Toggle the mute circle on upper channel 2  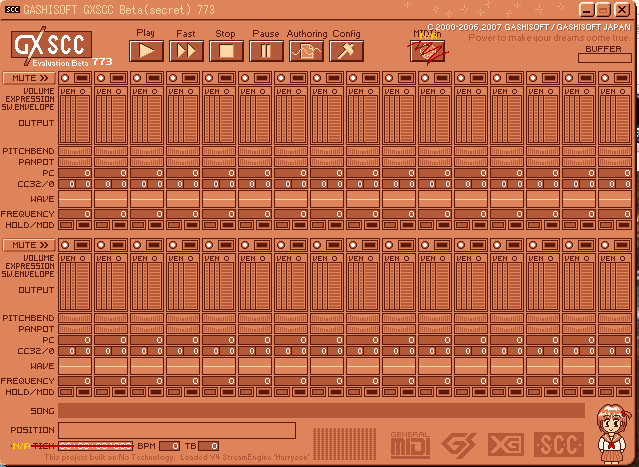pos(101,78)
